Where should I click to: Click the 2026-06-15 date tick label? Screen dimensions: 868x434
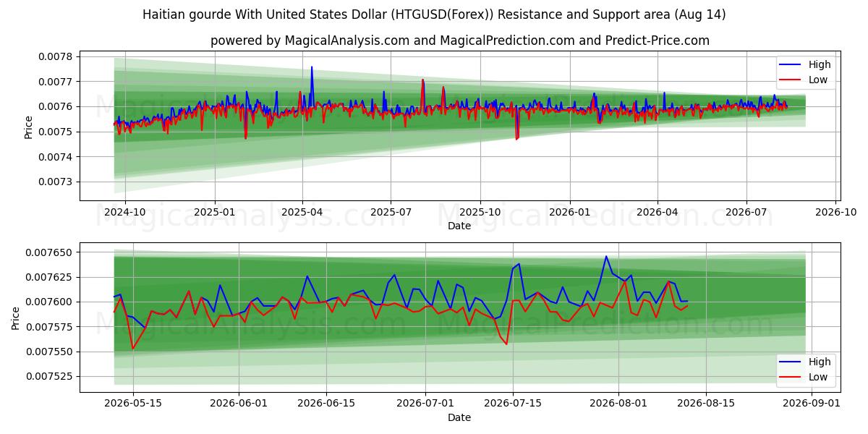[x=325, y=404]
